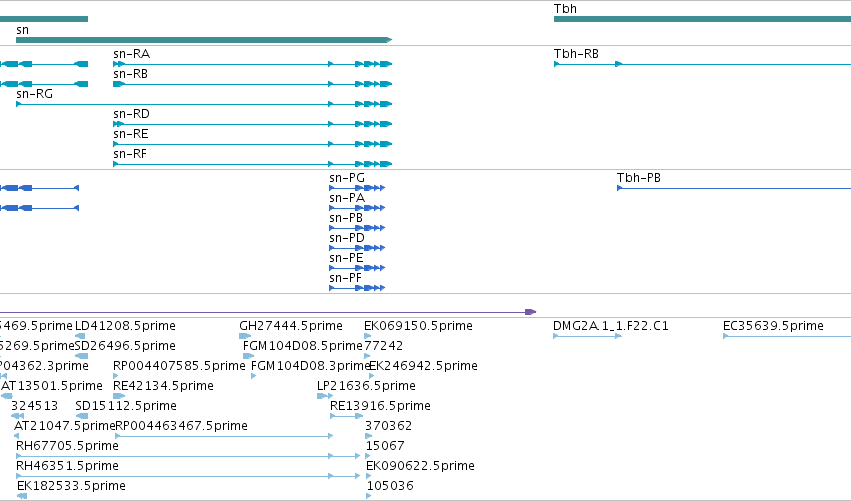Click the RE13916.5prime label

380,406
